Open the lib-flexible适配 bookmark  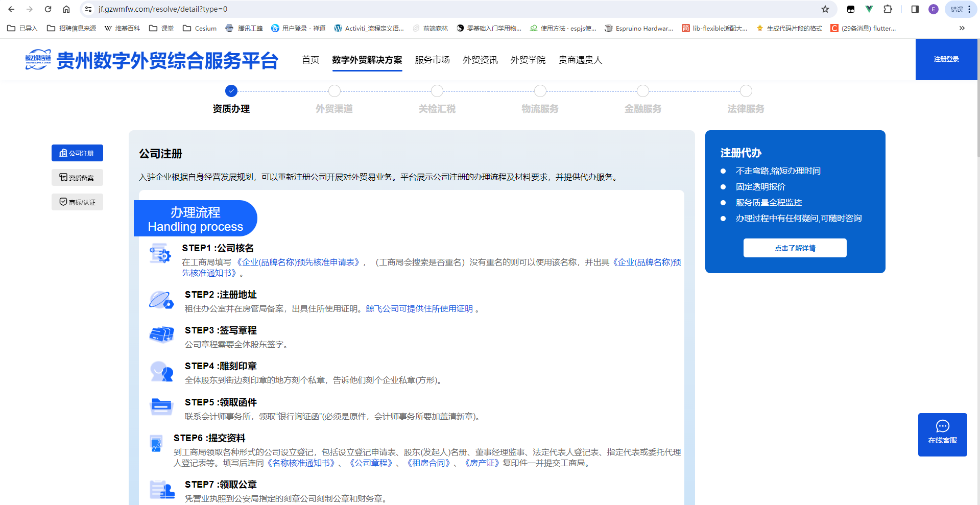[714, 28]
